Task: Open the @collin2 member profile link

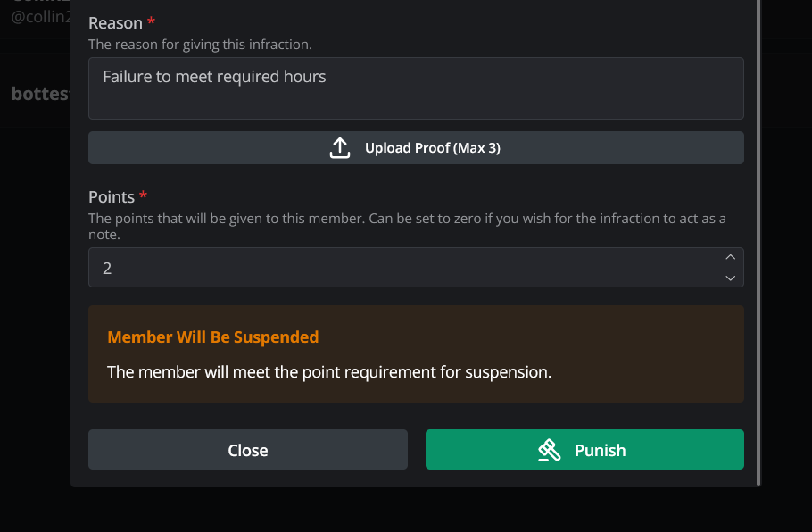Action: click(42, 15)
